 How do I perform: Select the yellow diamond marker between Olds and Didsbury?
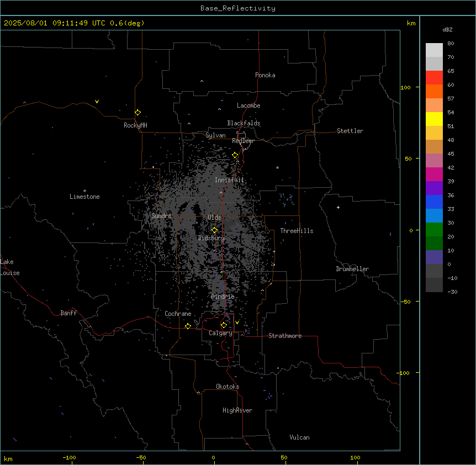[x=214, y=230]
